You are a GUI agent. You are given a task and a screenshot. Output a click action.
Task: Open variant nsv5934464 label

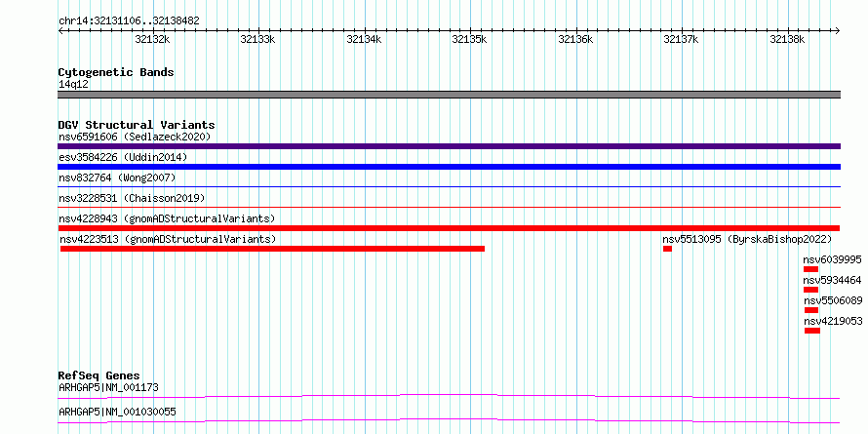(832, 280)
